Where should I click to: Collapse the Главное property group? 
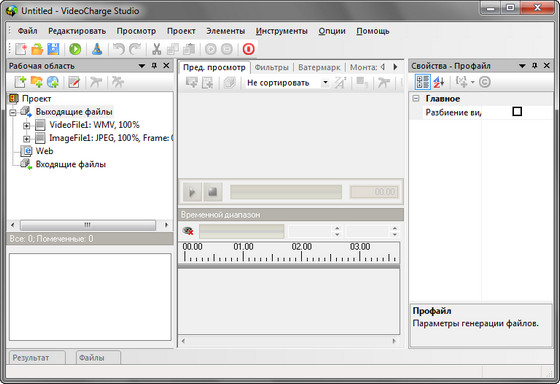coord(416,99)
